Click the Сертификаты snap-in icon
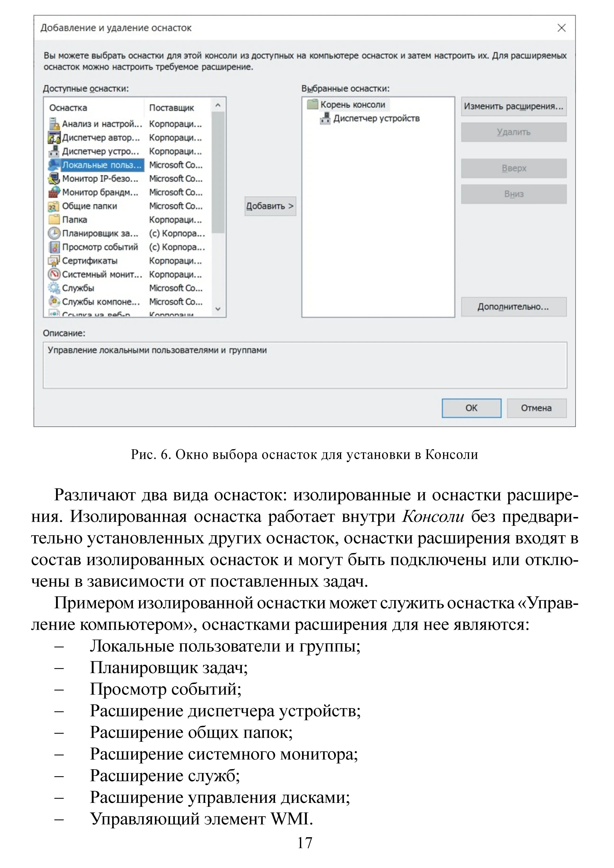The height and width of the screenshot is (868, 614). pos(54,261)
